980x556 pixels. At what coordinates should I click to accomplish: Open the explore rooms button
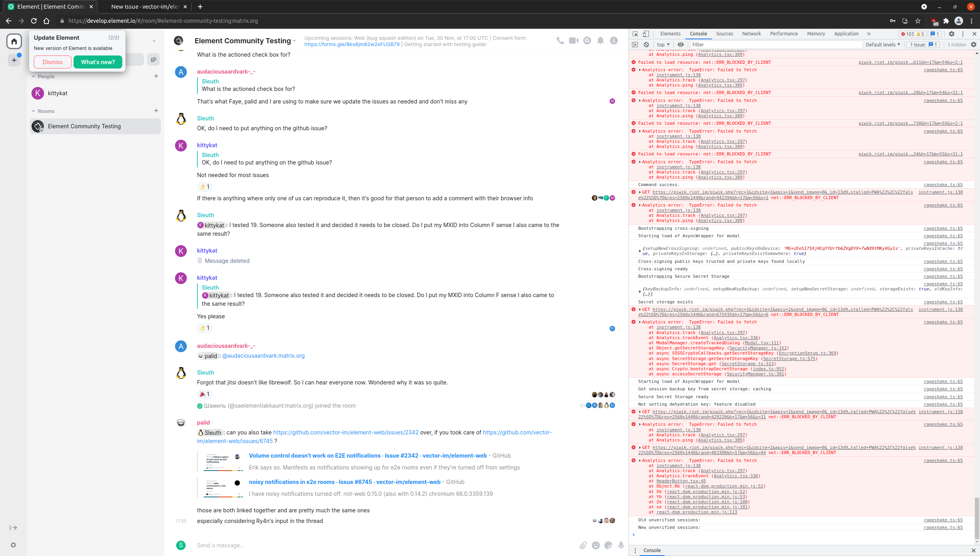[153, 59]
